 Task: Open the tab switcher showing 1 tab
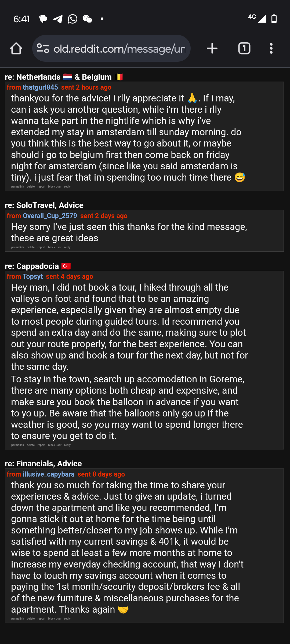coord(244,49)
